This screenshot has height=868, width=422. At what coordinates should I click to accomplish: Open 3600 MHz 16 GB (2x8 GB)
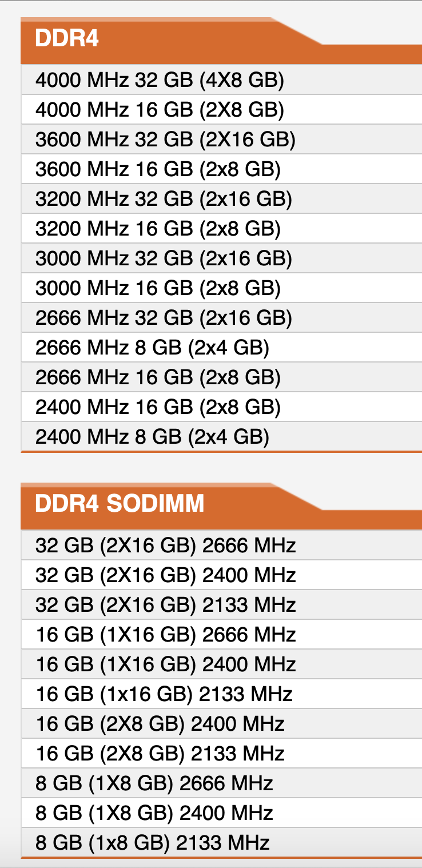[158, 169]
